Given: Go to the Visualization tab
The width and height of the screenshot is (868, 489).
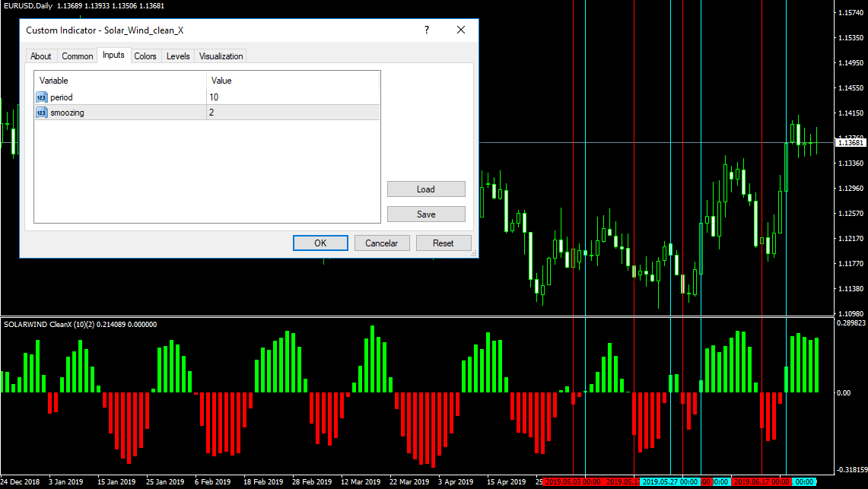Looking at the screenshot, I should tap(221, 56).
